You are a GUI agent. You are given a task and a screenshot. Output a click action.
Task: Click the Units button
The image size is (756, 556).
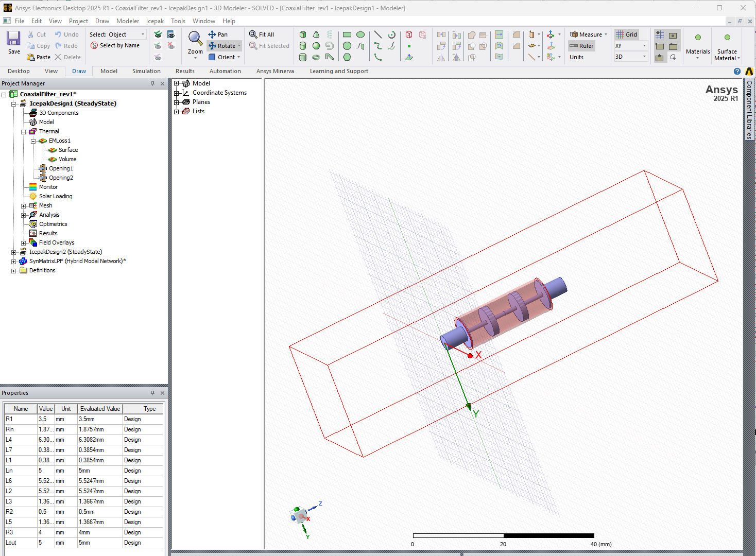click(x=576, y=57)
